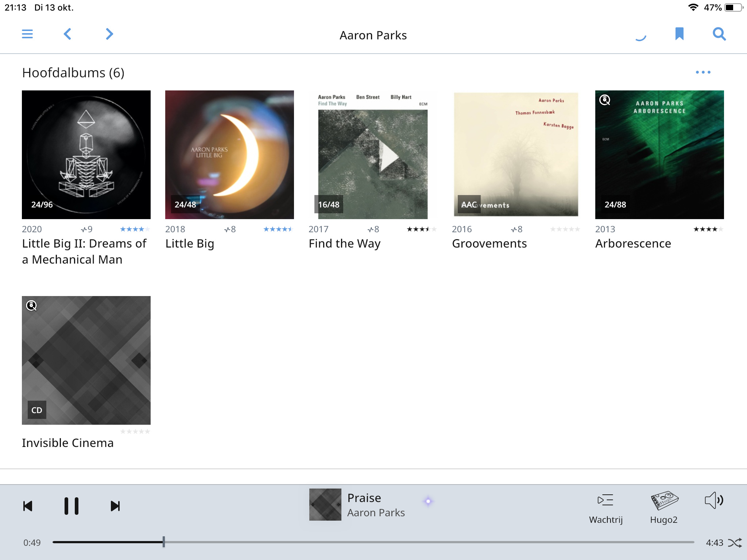Skip to the next track
The width and height of the screenshot is (747, 560).
[115, 506]
